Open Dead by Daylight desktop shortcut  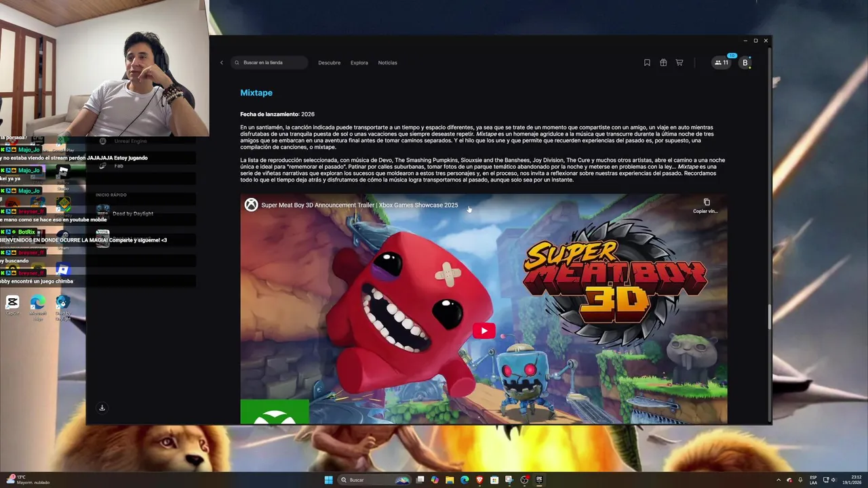[x=63, y=306]
